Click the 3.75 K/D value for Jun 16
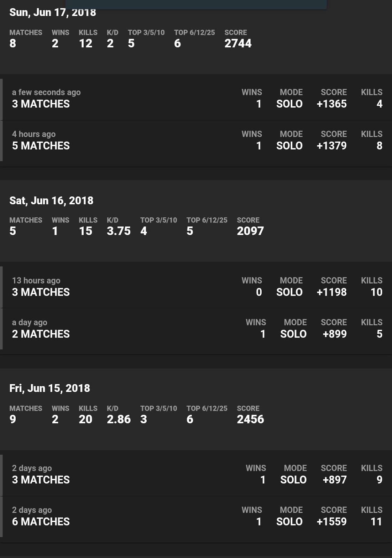The image size is (392, 558). point(118,231)
